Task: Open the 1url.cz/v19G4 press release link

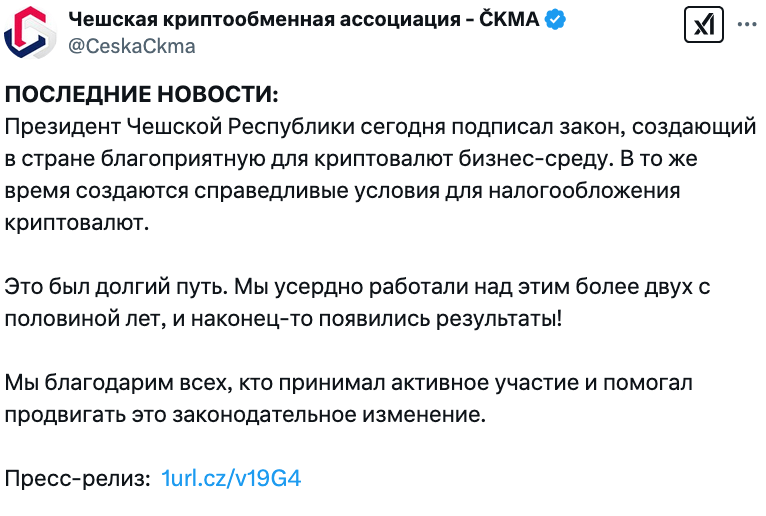Action: point(231,478)
